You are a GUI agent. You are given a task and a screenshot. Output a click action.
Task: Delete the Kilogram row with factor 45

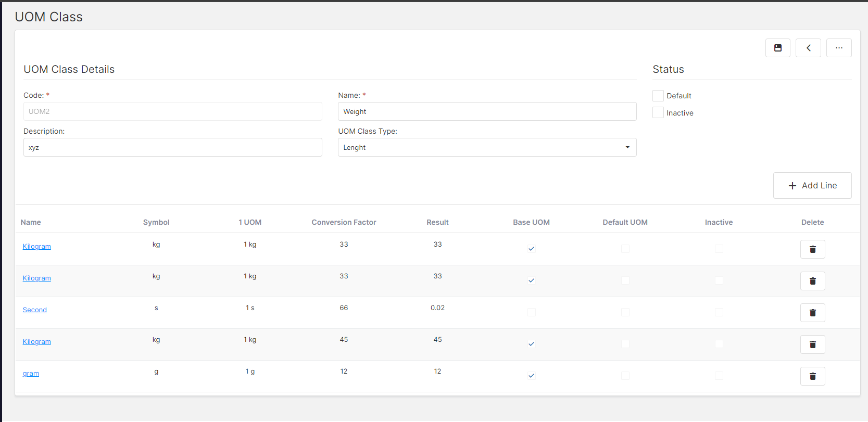(812, 344)
